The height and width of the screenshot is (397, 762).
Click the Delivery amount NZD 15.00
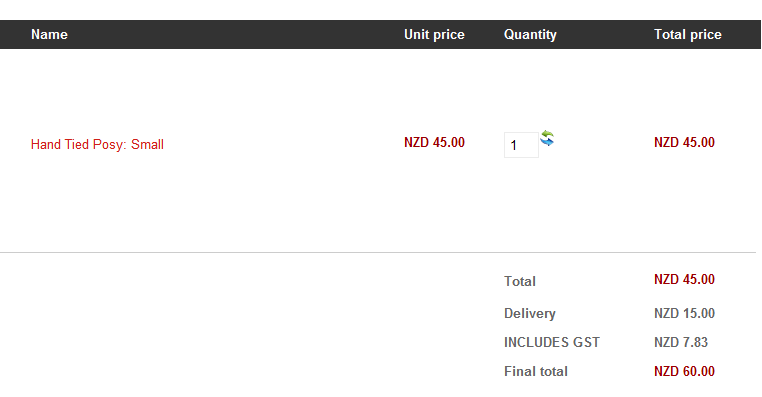pyautogui.click(x=684, y=313)
